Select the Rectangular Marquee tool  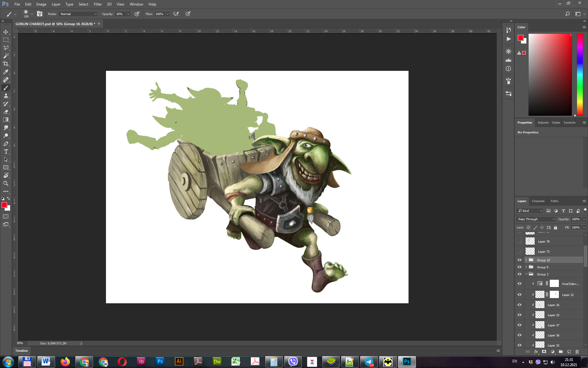(x=6, y=40)
